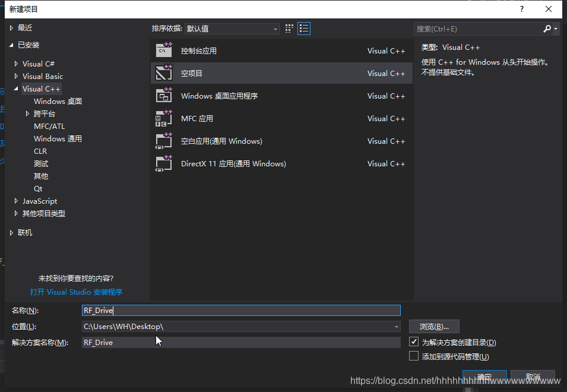
Task: Toggle 为解决方案创建目录 checkbox
Action: (x=414, y=342)
